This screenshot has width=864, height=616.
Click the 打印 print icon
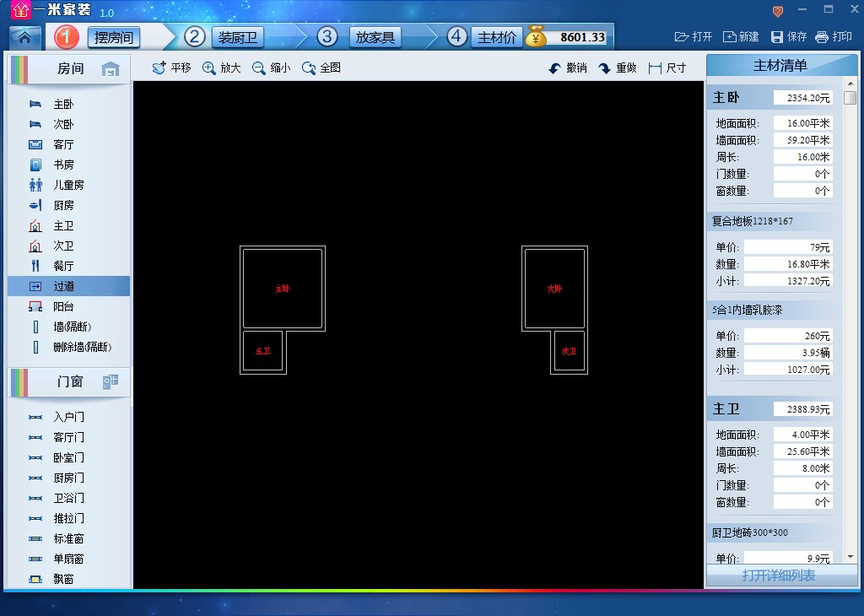(x=834, y=37)
